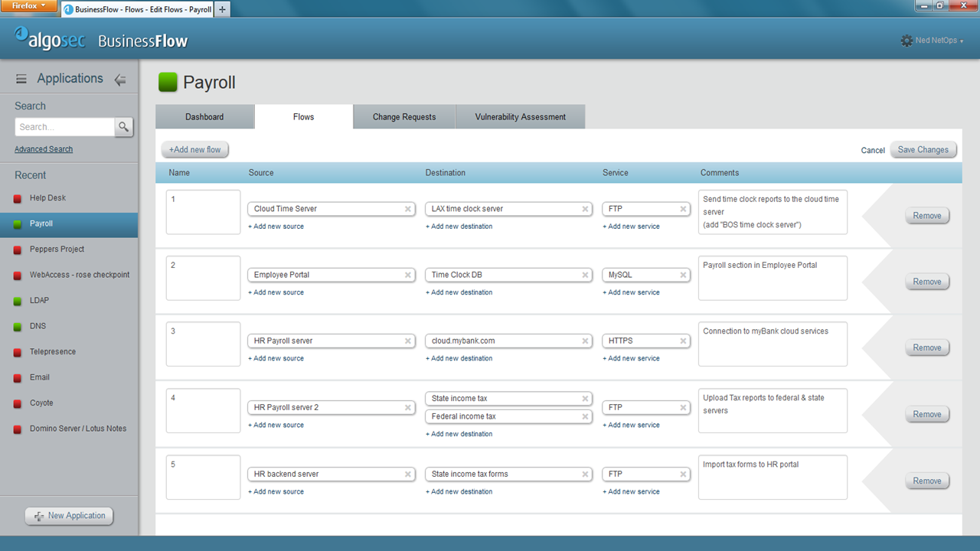Click the AlgoSec logo

[50, 39]
